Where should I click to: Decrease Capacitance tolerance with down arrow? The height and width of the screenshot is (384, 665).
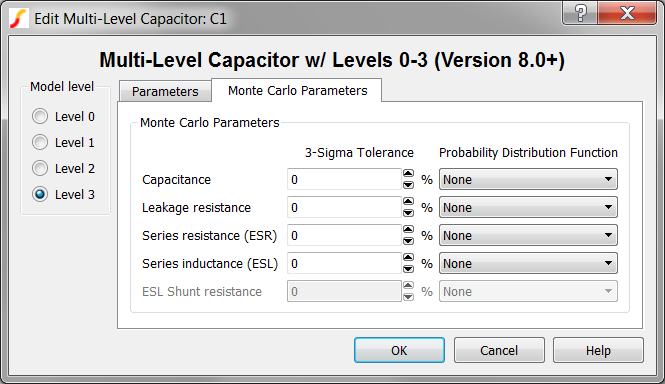[x=408, y=185]
